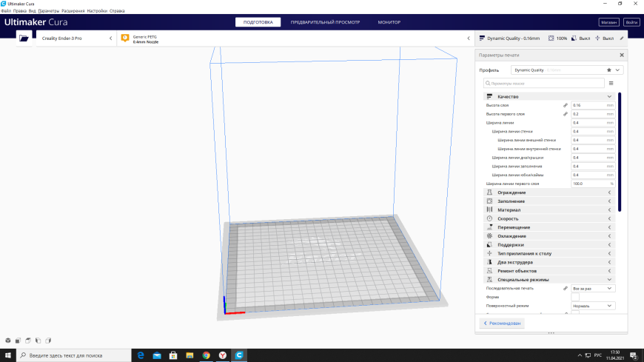Click the Рекомендован button
644x362 pixels.
502,324
